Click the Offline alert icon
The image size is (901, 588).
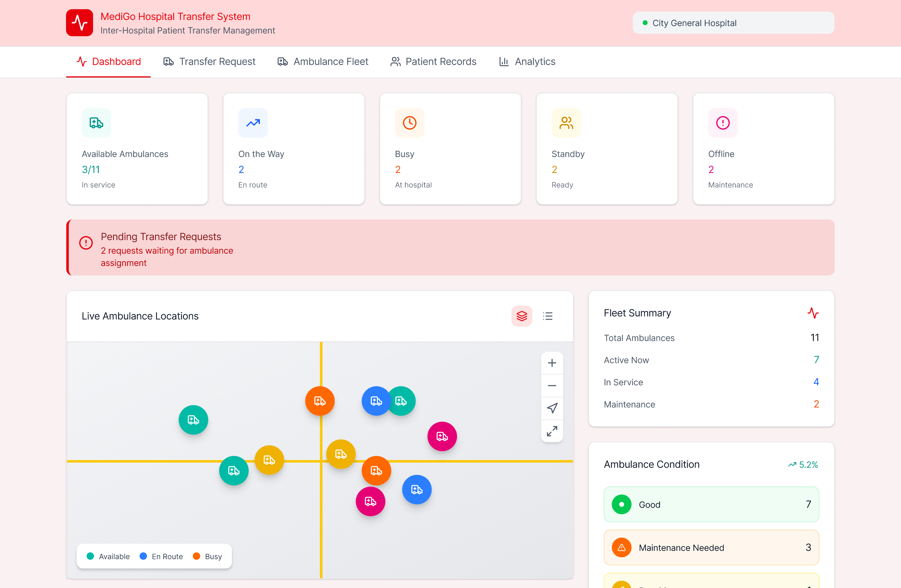(x=723, y=123)
